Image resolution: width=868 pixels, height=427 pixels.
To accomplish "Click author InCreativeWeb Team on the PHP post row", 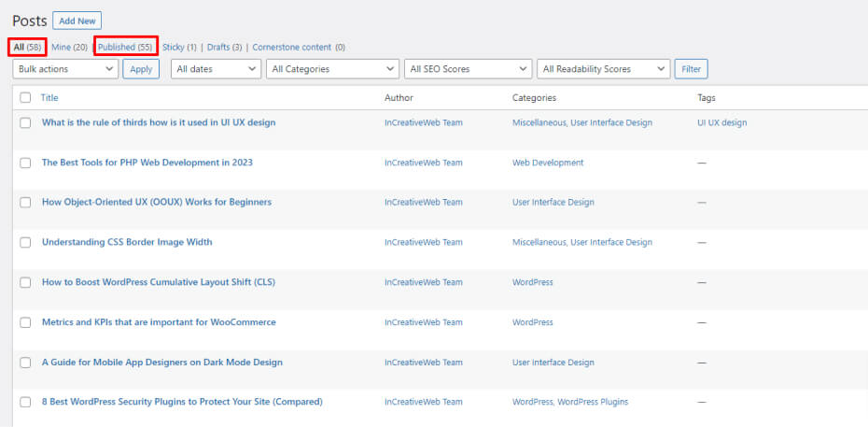I will [x=424, y=163].
